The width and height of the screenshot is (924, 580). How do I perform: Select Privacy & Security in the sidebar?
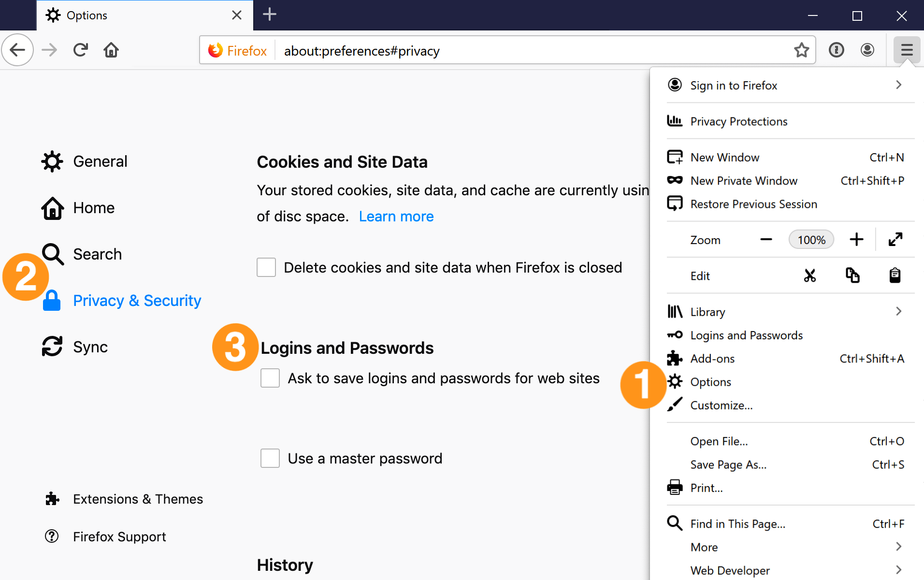(x=137, y=300)
